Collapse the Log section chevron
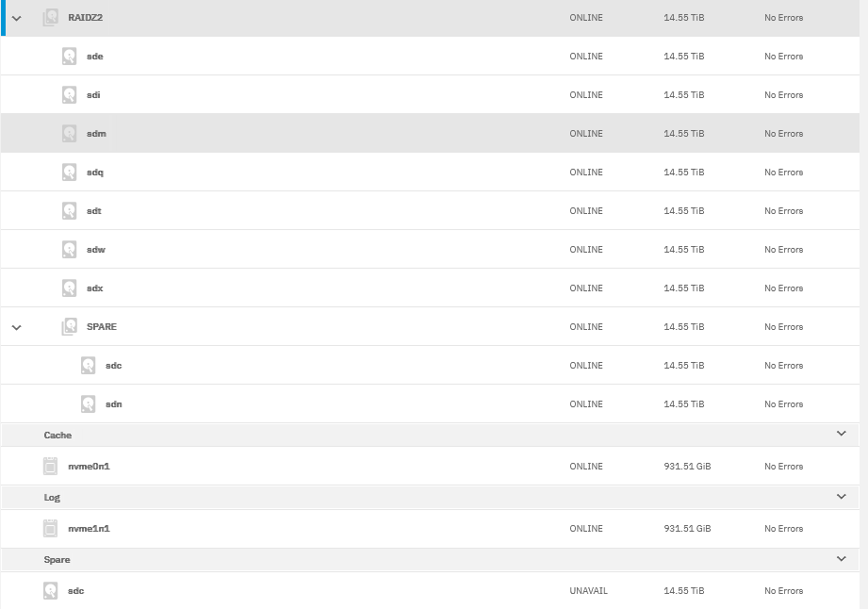 pyautogui.click(x=842, y=496)
